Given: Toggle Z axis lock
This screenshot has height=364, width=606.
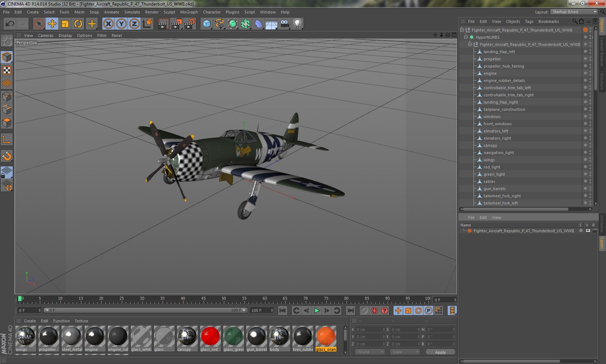Looking at the screenshot, I should tap(134, 24).
